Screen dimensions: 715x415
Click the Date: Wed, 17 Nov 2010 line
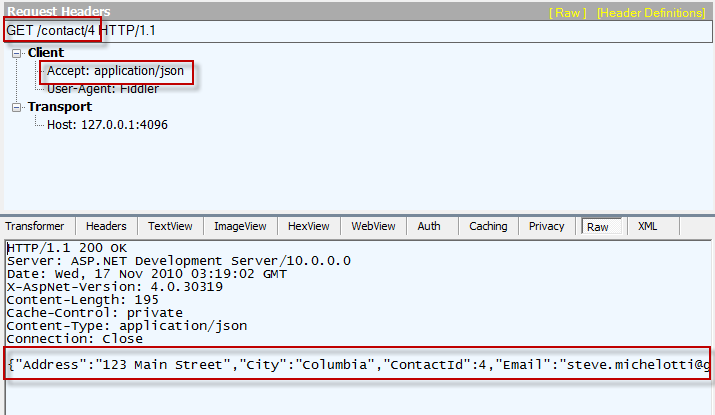click(x=147, y=274)
